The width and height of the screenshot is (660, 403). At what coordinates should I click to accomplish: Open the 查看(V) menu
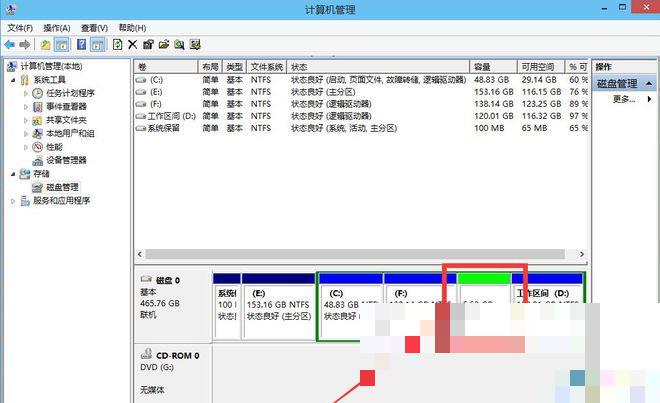pos(94,28)
